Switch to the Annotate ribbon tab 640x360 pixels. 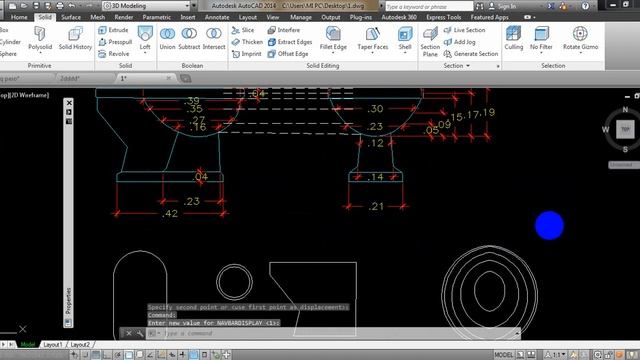click(x=217, y=17)
